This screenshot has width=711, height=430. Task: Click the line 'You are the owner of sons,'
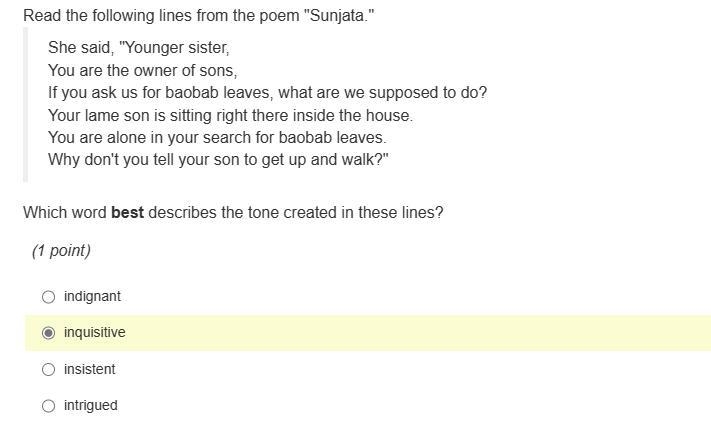point(143,70)
